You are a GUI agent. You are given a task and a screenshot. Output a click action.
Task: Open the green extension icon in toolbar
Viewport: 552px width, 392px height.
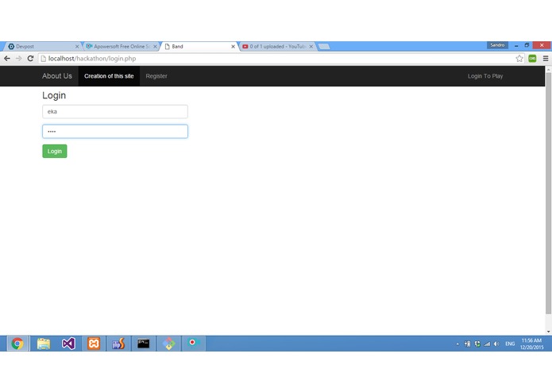coord(532,59)
